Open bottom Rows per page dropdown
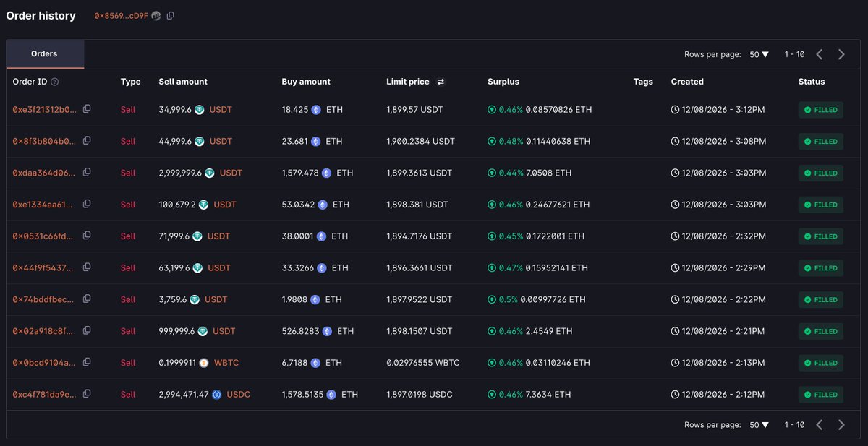Screen dimensions: 868x446 (x=759, y=425)
